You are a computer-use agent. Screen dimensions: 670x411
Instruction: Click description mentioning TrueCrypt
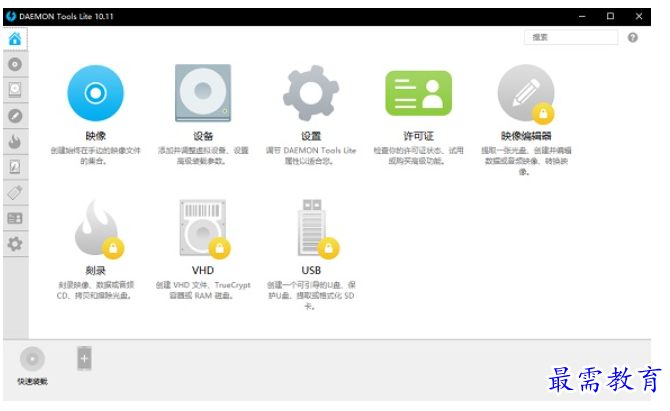(203, 291)
